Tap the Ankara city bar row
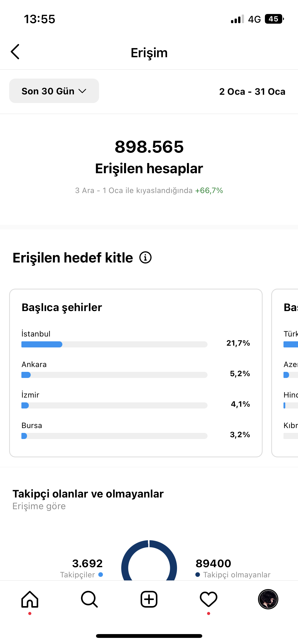 (136, 370)
